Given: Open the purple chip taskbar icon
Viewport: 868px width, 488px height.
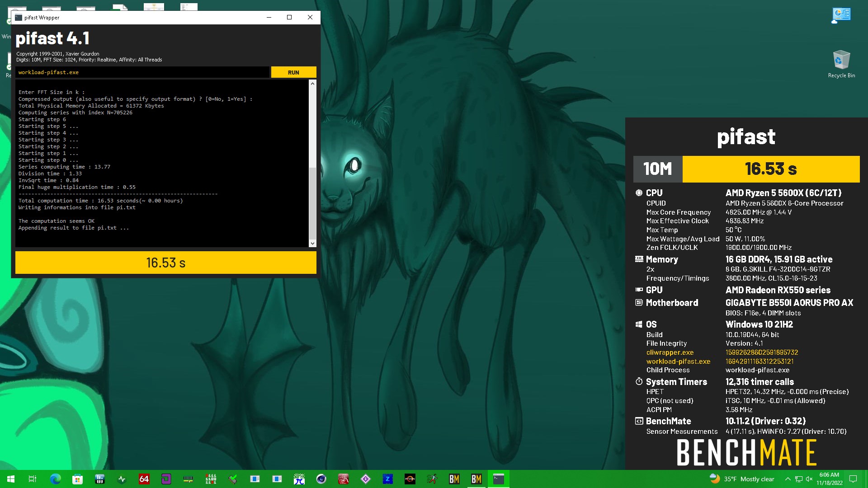Looking at the screenshot, I should click(x=166, y=479).
